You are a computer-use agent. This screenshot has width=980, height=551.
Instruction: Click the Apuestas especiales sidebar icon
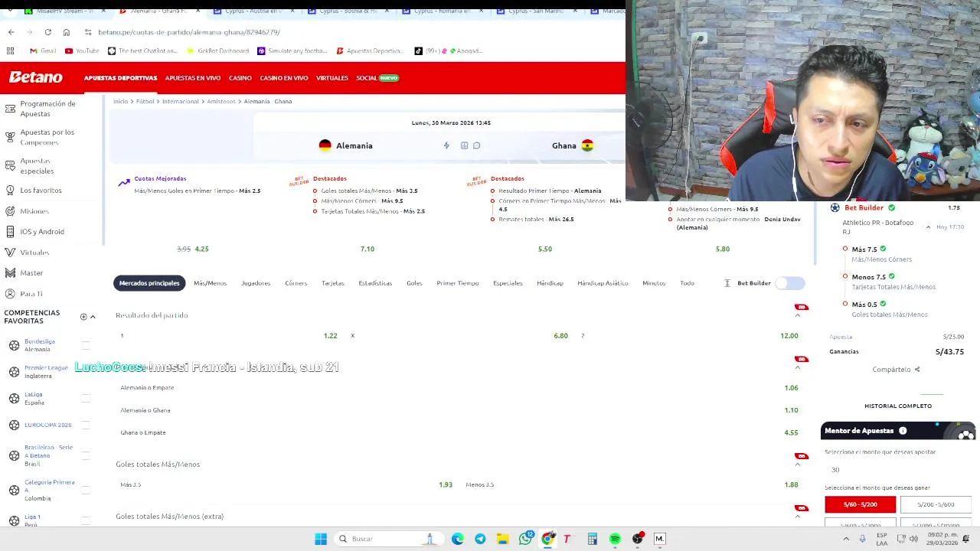coord(10,165)
